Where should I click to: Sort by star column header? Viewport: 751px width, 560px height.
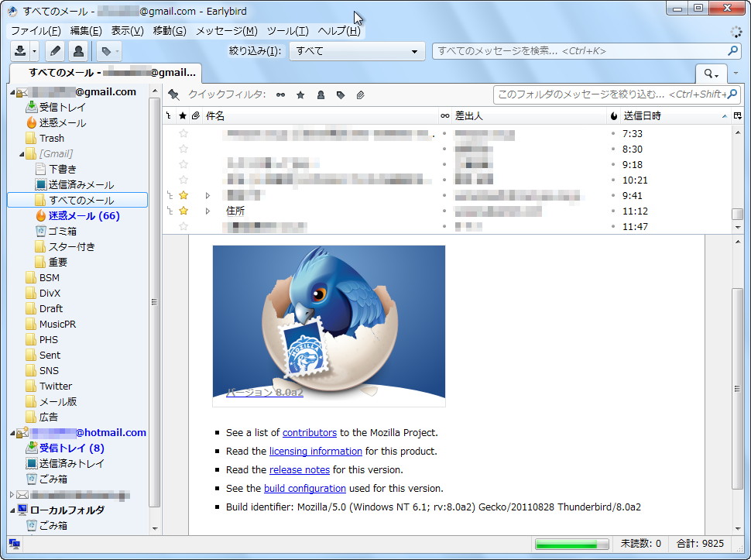183,116
